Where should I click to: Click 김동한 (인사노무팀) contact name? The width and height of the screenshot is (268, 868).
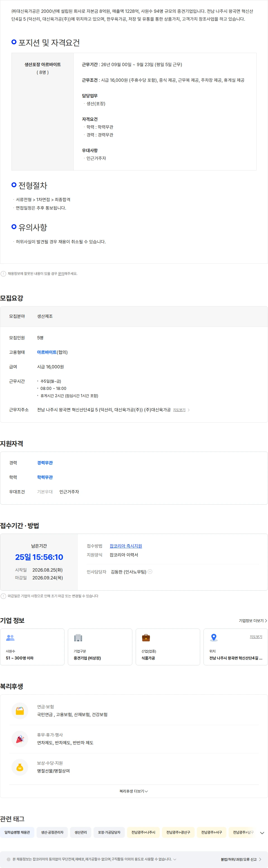pyautogui.click(x=128, y=572)
